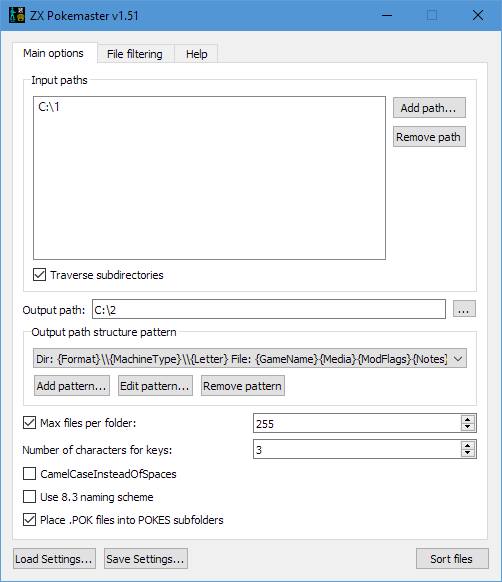Switch to the File filtering tab

pyautogui.click(x=135, y=54)
